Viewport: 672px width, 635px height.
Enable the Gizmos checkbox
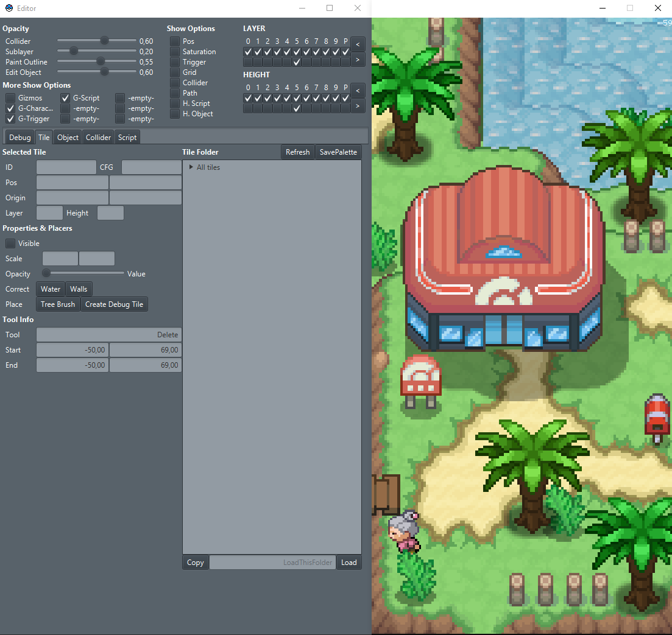(10, 98)
